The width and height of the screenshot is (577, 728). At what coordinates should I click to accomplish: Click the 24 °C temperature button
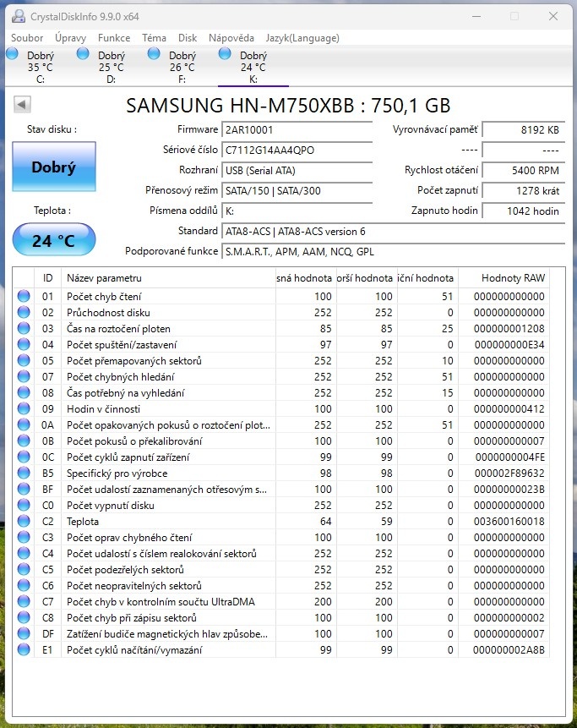[54, 239]
